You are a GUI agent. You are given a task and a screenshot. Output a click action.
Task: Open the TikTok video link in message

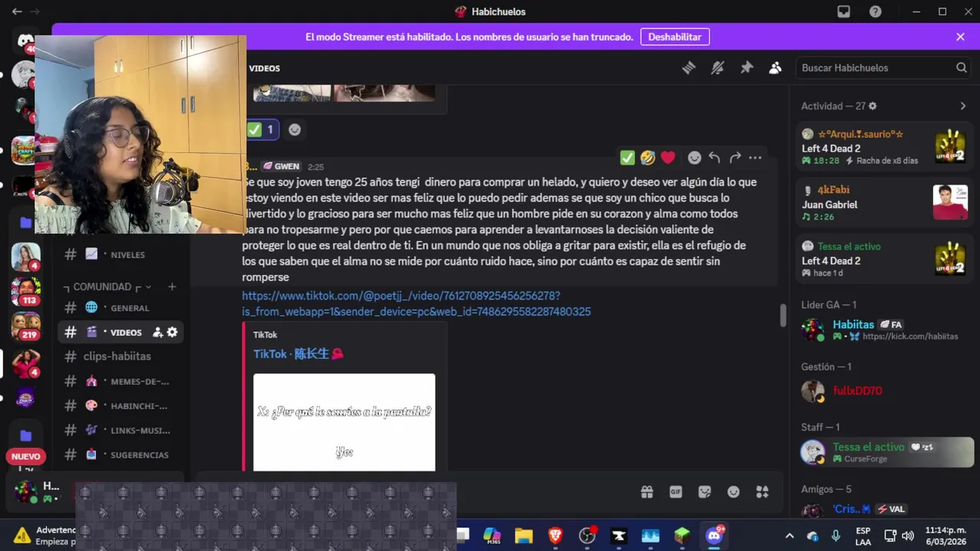[416, 303]
